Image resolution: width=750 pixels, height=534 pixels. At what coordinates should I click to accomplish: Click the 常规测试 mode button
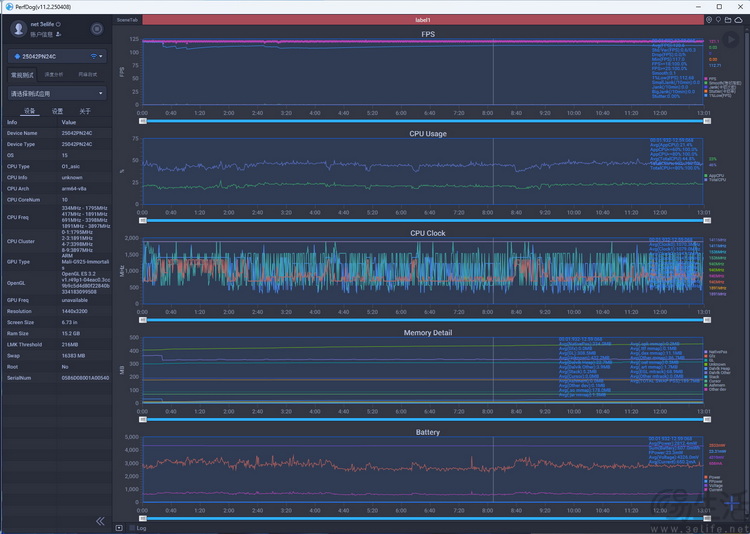21,74
